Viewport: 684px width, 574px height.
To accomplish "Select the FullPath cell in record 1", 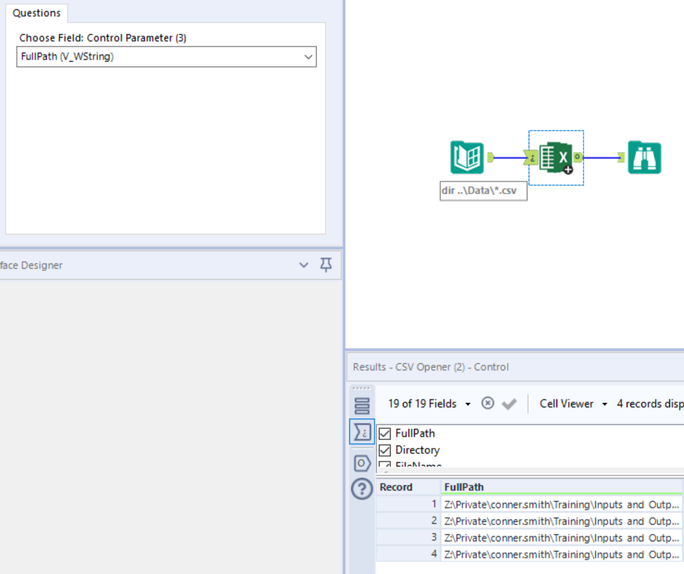I will (562, 505).
